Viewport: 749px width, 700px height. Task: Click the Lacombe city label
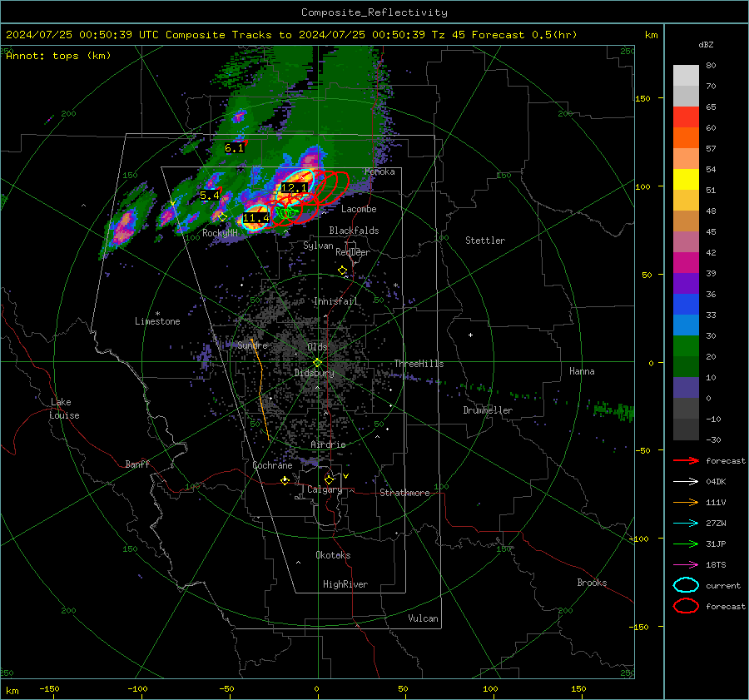[359, 209]
